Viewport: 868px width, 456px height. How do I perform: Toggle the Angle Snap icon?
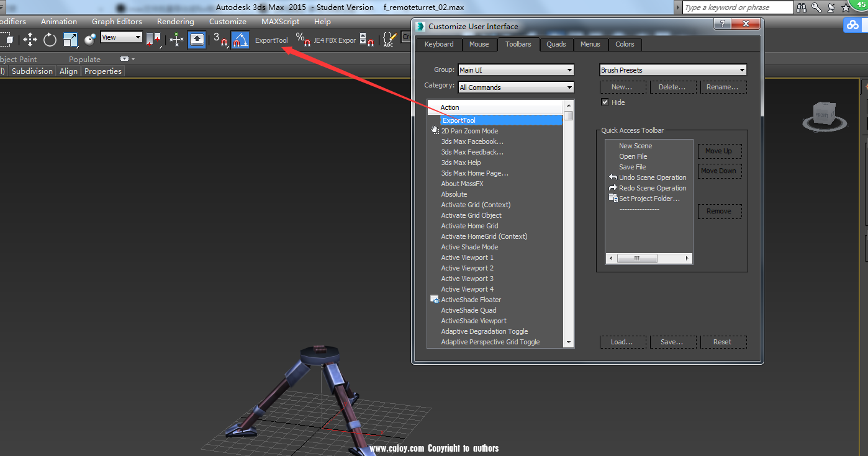point(240,40)
